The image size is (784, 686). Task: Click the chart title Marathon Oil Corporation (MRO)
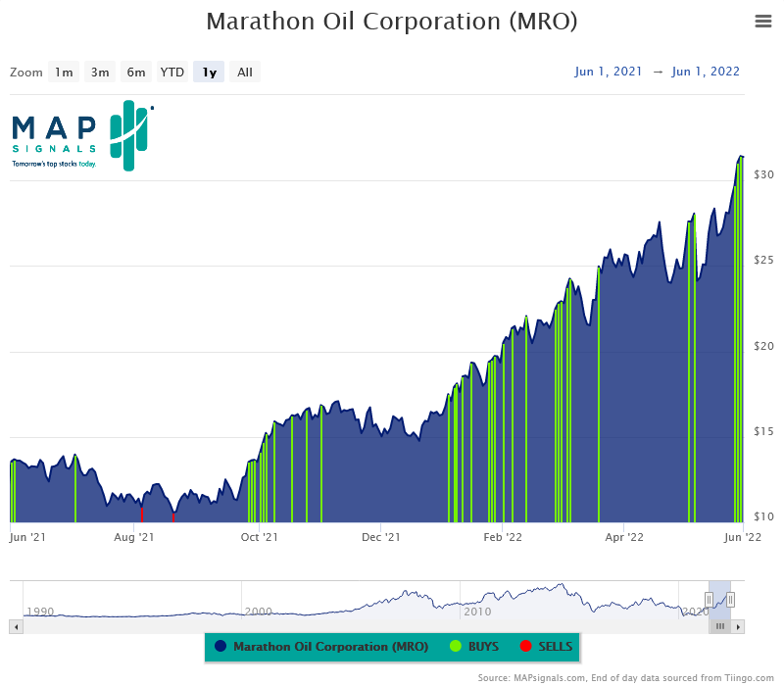(392, 22)
